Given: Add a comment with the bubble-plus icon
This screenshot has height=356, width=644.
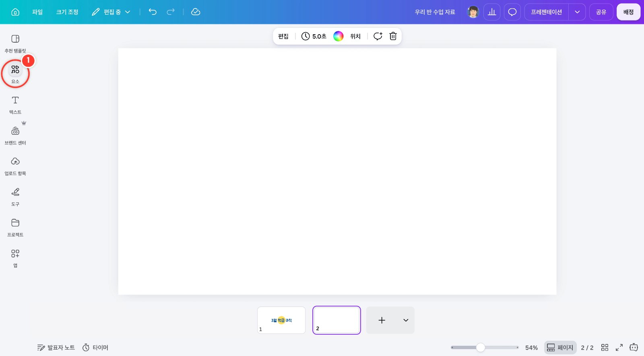Looking at the screenshot, I should [x=378, y=36].
